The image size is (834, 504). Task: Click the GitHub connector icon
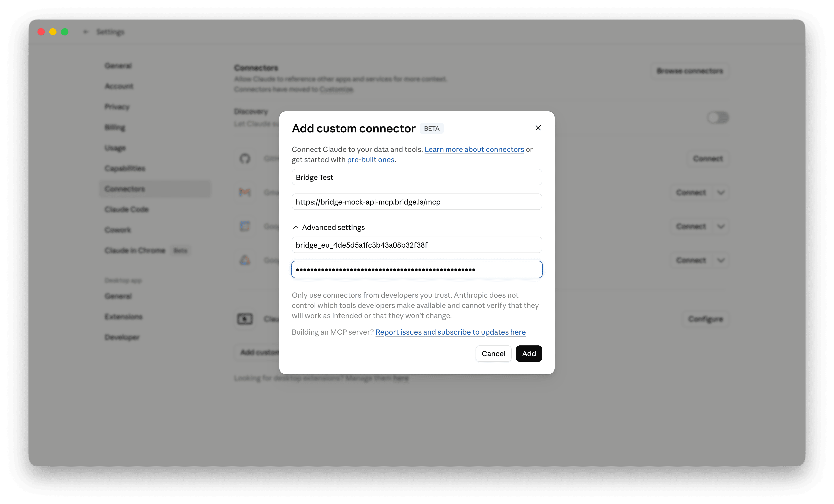(245, 159)
